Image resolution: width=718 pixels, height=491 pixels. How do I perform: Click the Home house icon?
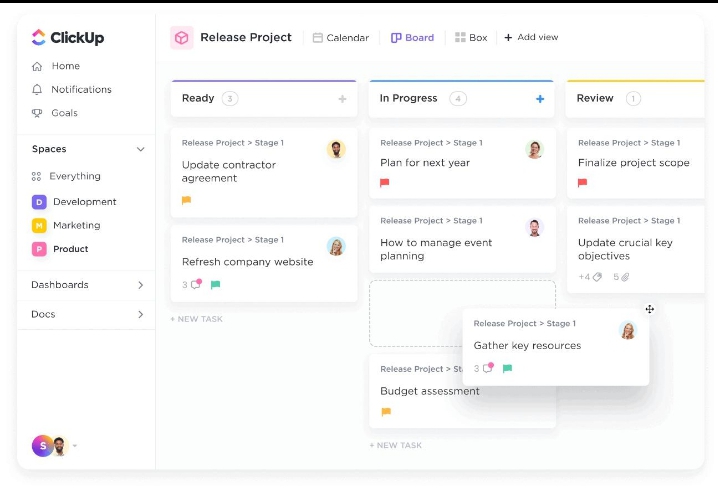click(x=37, y=66)
